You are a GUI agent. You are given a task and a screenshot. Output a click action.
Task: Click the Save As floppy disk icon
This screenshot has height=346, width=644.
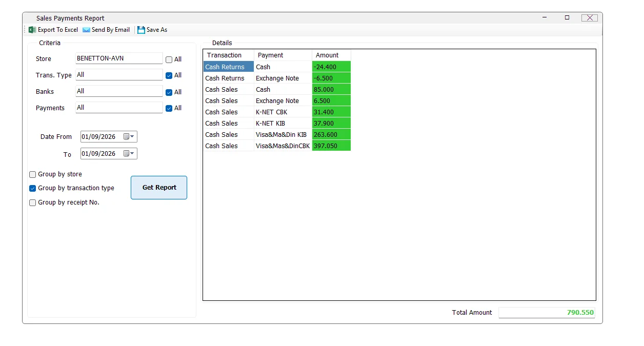point(141,30)
